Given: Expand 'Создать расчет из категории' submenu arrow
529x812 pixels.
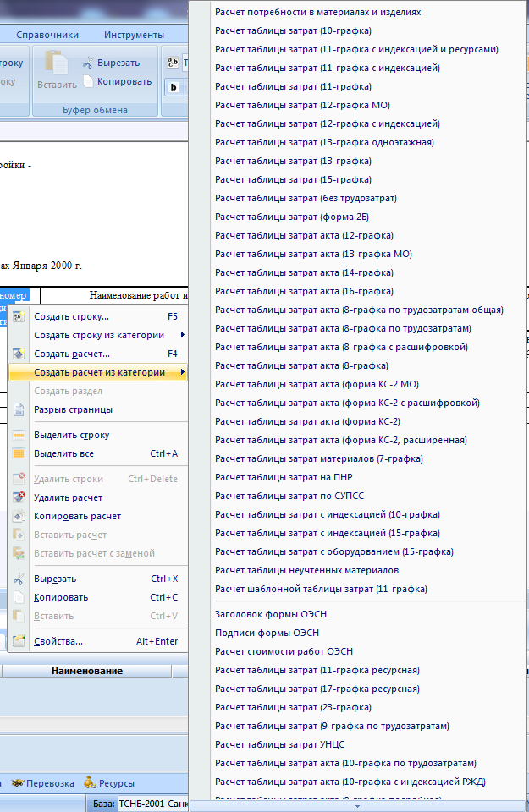Looking at the screenshot, I should pos(182,372).
